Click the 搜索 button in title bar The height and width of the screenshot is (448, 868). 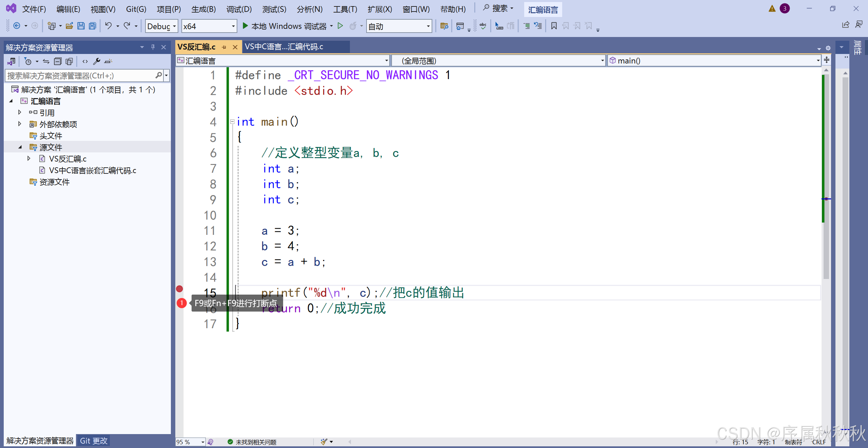pos(498,8)
